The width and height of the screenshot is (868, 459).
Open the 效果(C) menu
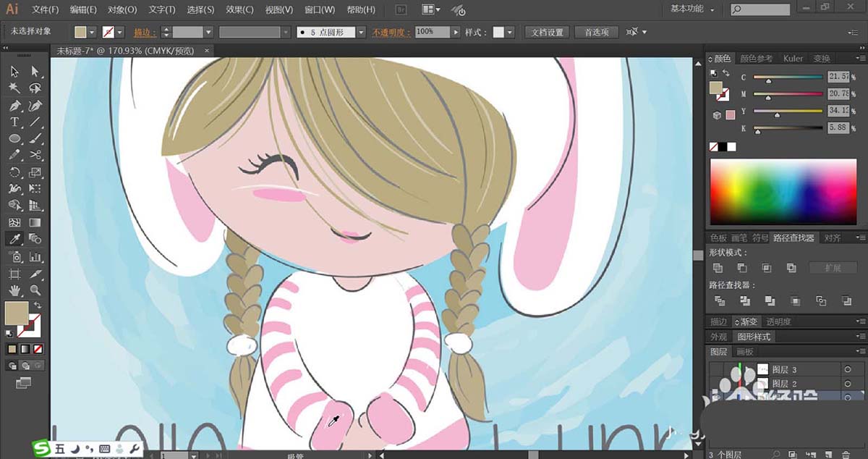tap(239, 10)
